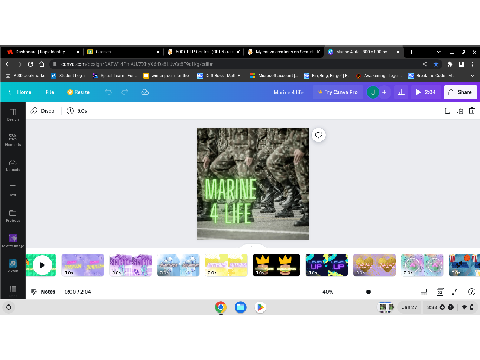
Task: Open the Chrome extensions puzzle icon
Action: coord(449,64)
